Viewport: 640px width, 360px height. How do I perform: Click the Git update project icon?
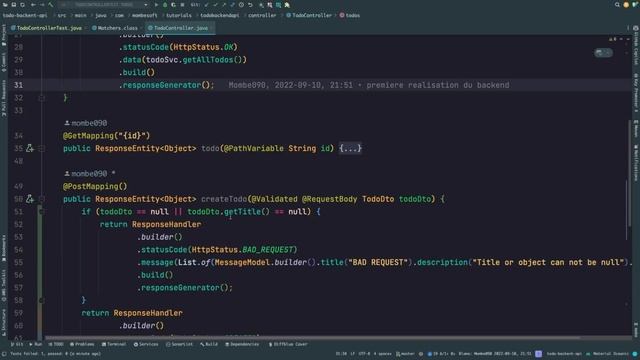click(207, 4)
